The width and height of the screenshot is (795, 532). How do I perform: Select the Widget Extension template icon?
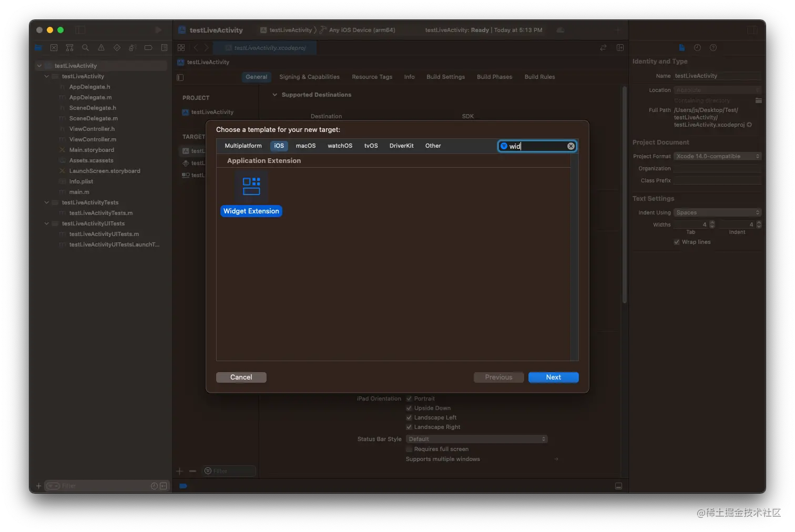pyautogui.click(x=251, y=186)
